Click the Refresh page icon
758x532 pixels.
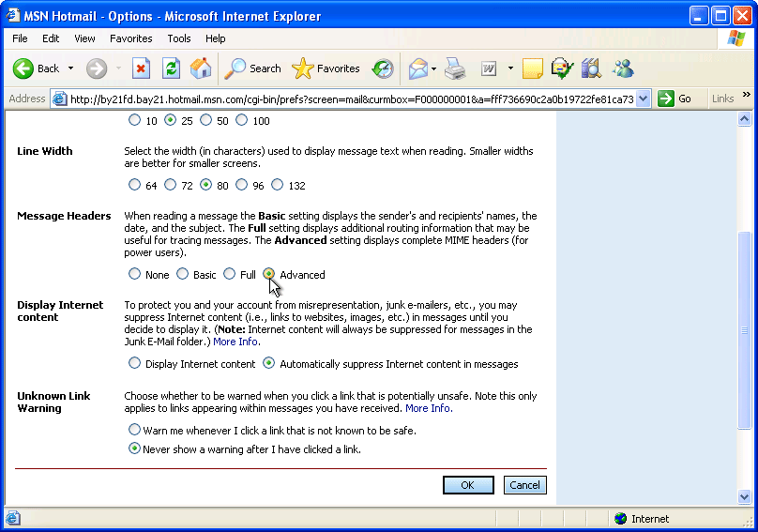tap(171, 68)
